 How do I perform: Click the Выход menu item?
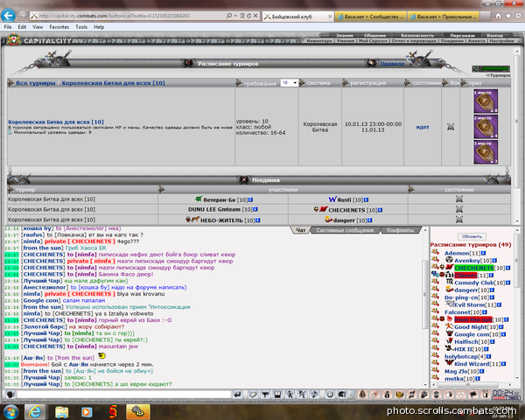[494, 36]
